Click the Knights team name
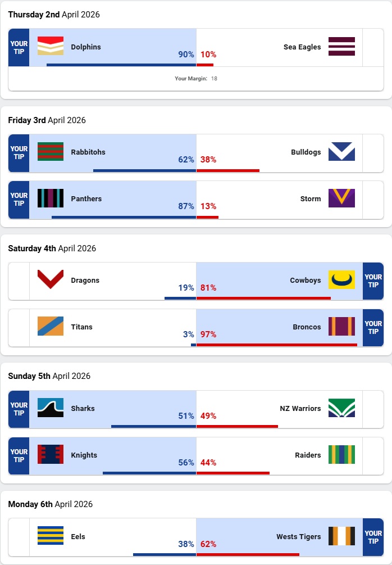392x565 pixels. tap(84, 455)
